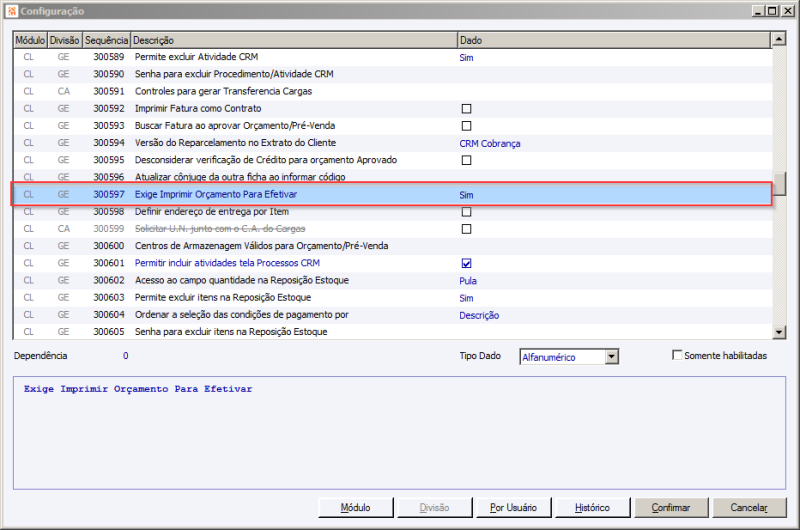Select row Controles para gerar Transferencia Cargas
Screen dimensions: 800x530
click(392, 91)
